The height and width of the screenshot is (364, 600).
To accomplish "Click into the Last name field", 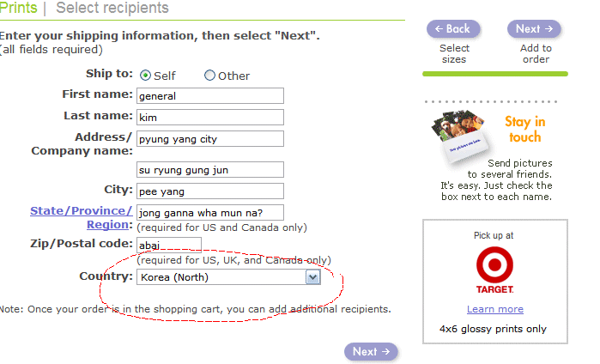I will (209, 117).
